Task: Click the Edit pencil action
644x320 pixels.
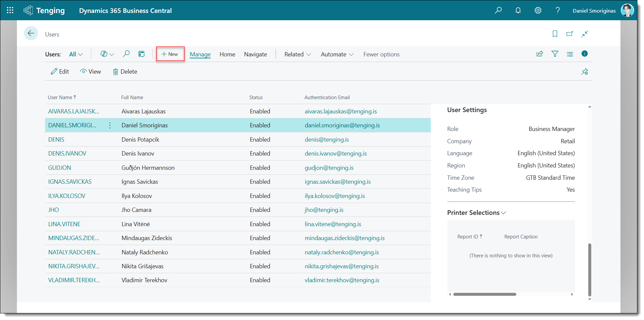Action: click(60, 72)
